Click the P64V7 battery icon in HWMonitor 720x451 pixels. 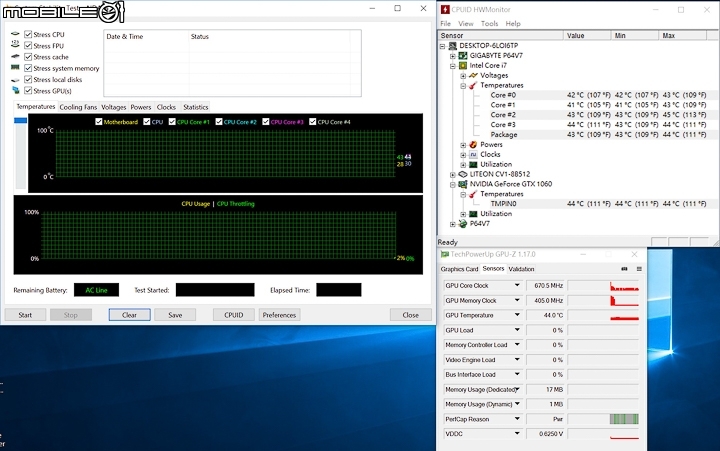point(463,224)
